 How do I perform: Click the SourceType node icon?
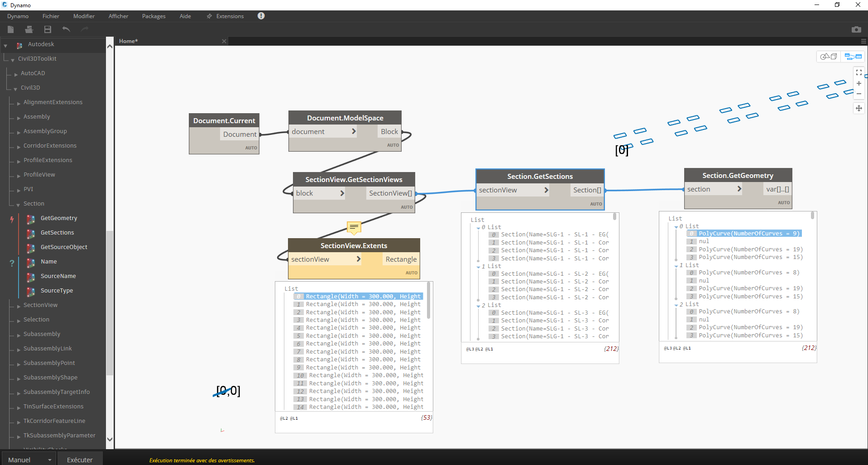click(x=31, y=292)
